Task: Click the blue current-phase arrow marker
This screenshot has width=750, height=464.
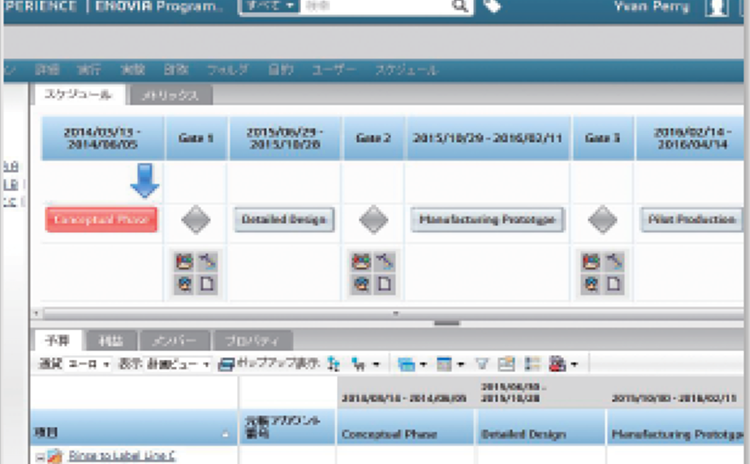Action: click(145, 182)
